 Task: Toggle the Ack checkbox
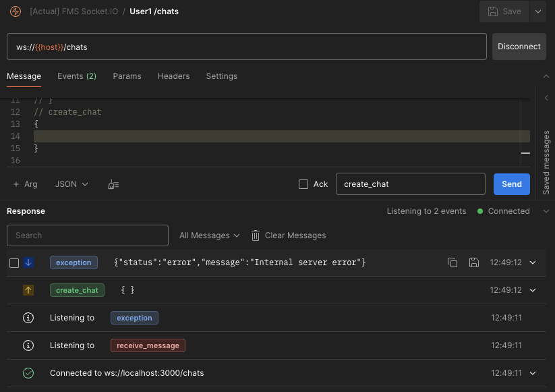(303, 184)
